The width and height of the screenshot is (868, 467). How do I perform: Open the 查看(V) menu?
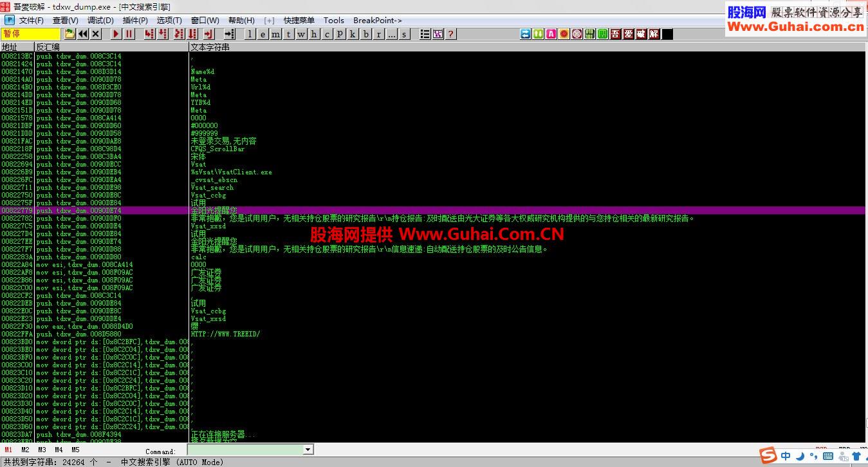click(x=66, y=21)
